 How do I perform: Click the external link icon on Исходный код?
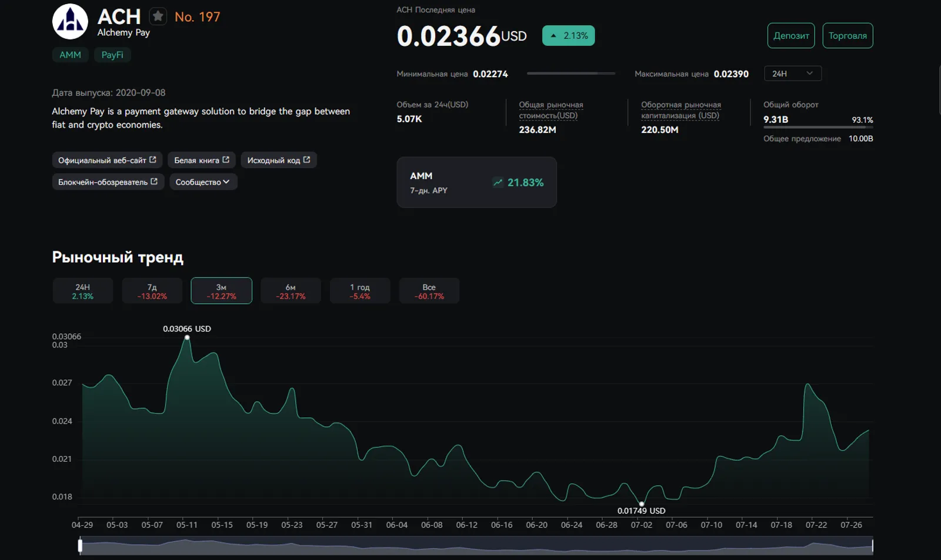(306, 159)
